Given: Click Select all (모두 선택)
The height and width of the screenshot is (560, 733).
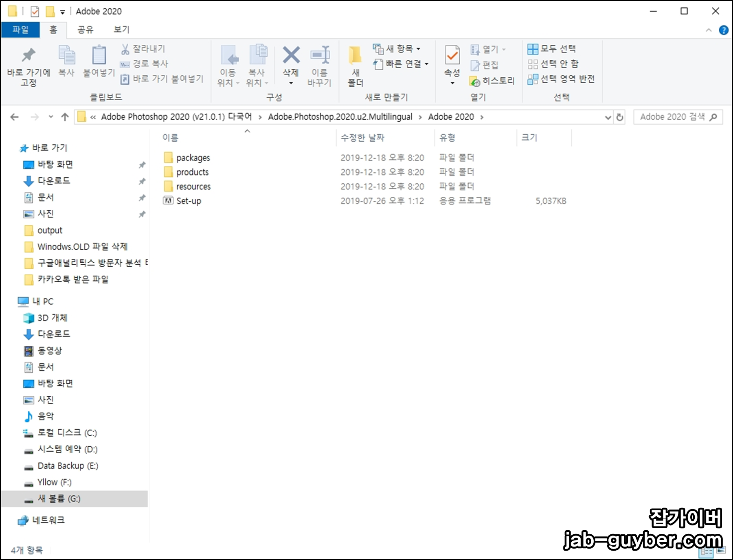Looking at the screenshot, I should (x=551, y=49).
